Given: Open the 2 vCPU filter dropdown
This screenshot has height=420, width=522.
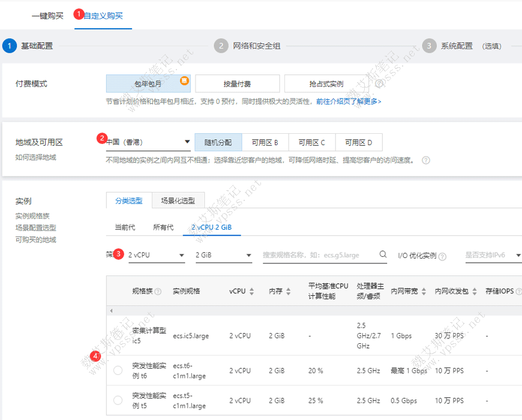Looking at the screenshot, I should pos(157,255).
